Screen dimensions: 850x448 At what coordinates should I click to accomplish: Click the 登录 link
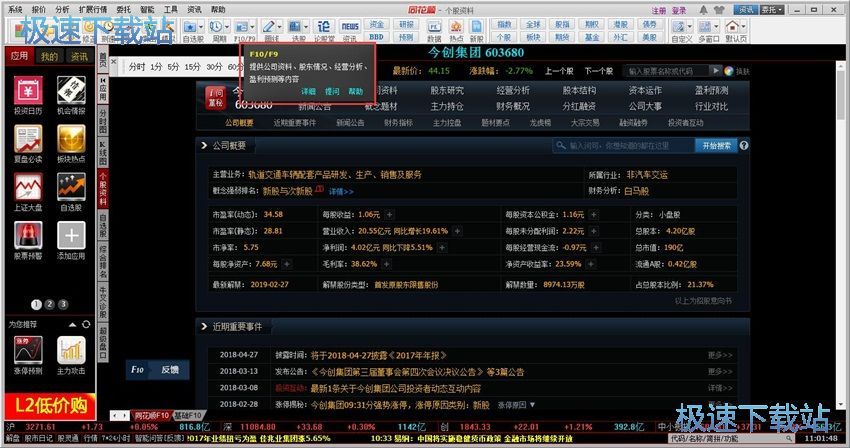(679, 10)
